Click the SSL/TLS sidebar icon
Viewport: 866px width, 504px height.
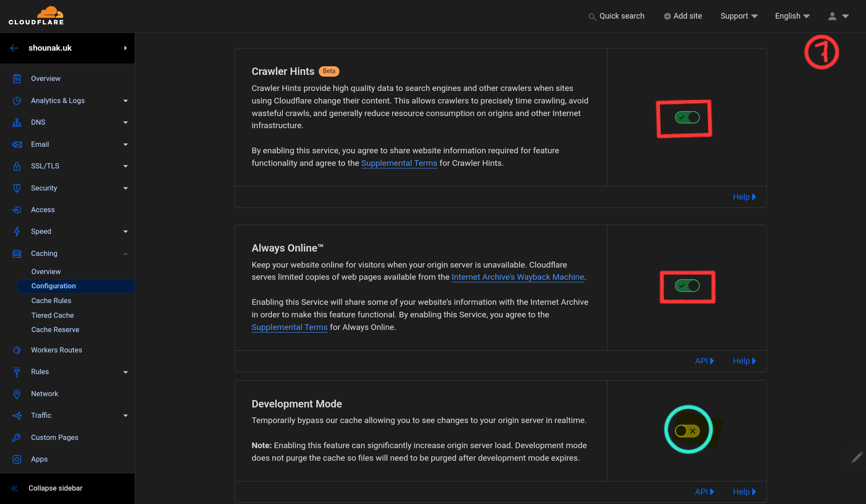click(15, 165)
